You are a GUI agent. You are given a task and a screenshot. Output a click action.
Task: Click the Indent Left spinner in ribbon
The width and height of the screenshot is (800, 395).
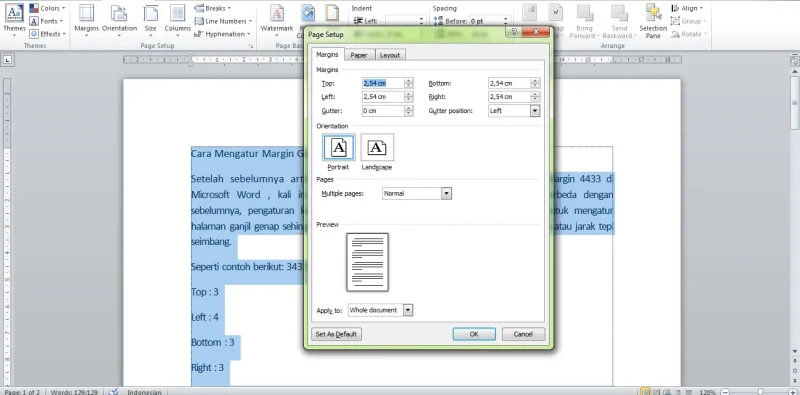tap(421, 21)
